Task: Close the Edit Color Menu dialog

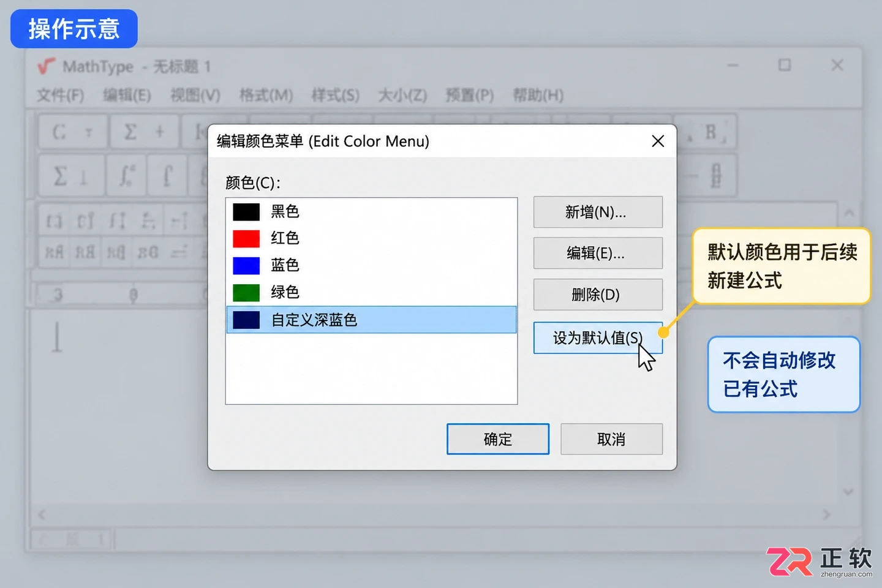Action: pyautogui.click(x=658, y=141)
